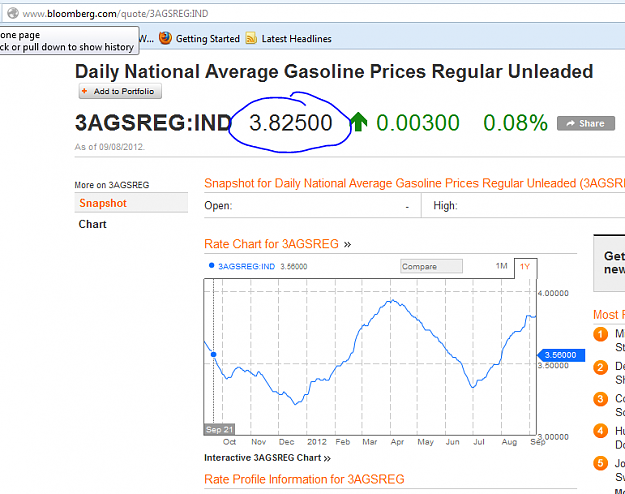
Task: Click the 0.00300 change value
Action: click(x=418, y=122)
